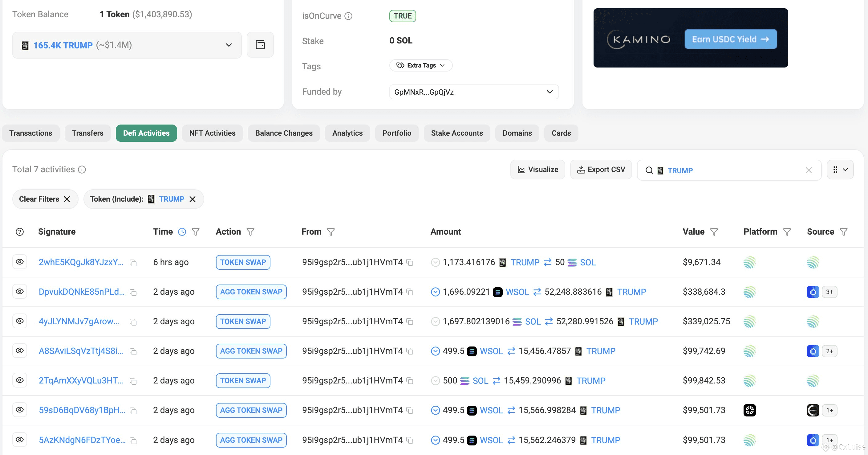Click Clear Filters button
The width and height of the screenshot is (868, 455).
(x=45, y=199)
